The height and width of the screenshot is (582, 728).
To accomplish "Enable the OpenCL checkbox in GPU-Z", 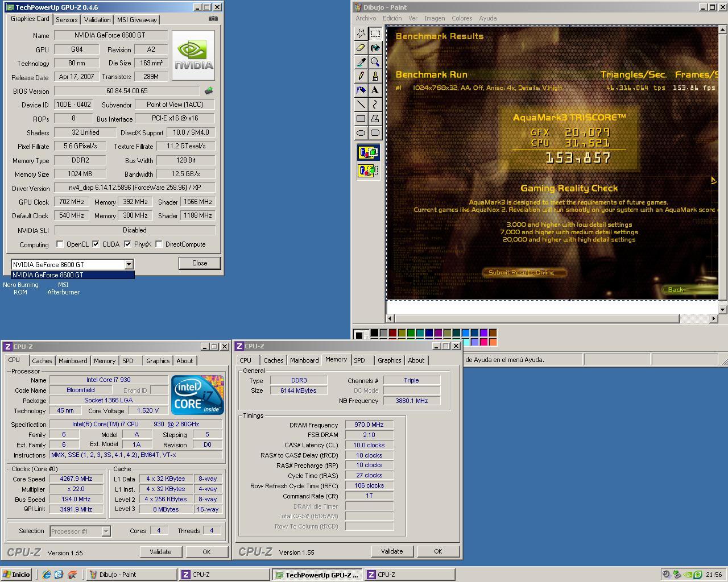I will pos(60,244).
